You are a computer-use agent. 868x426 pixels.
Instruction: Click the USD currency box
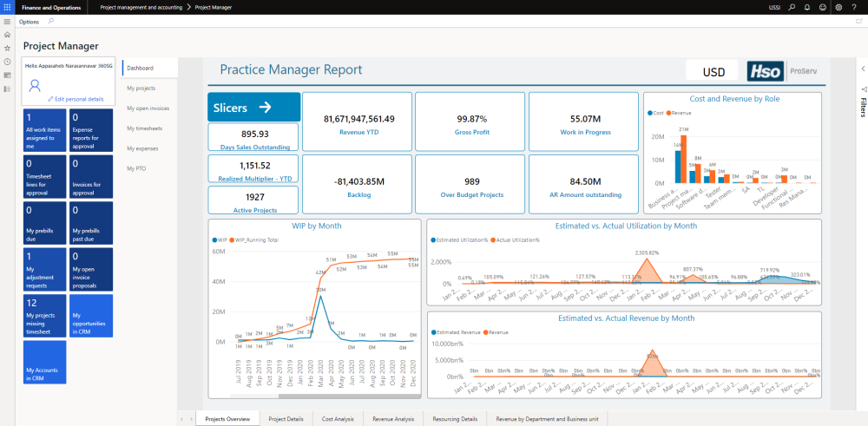tap(713, 71)
